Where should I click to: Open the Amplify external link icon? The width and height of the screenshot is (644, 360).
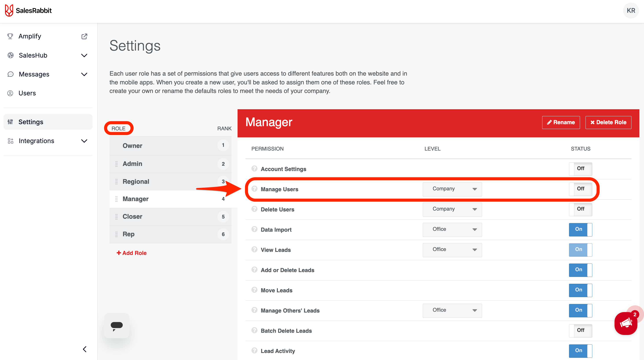(84, 36)
